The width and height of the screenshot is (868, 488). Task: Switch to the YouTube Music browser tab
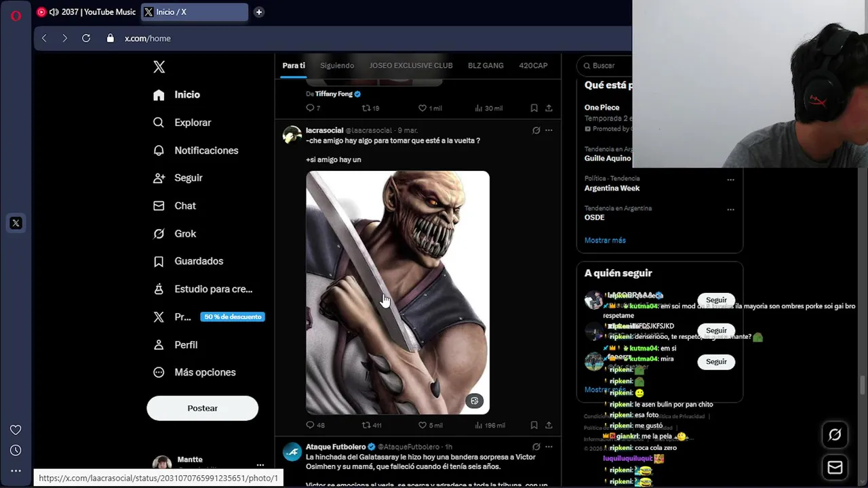[x=85, y=12]
